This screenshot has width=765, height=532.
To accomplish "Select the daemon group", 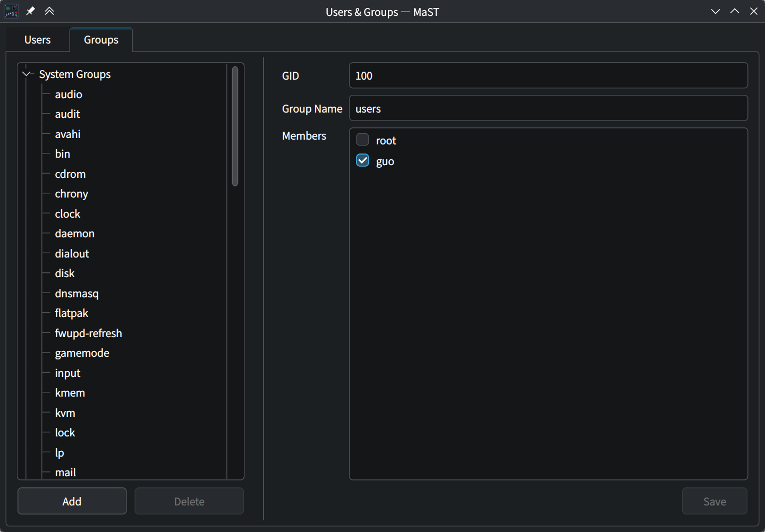I will (75, 234).
